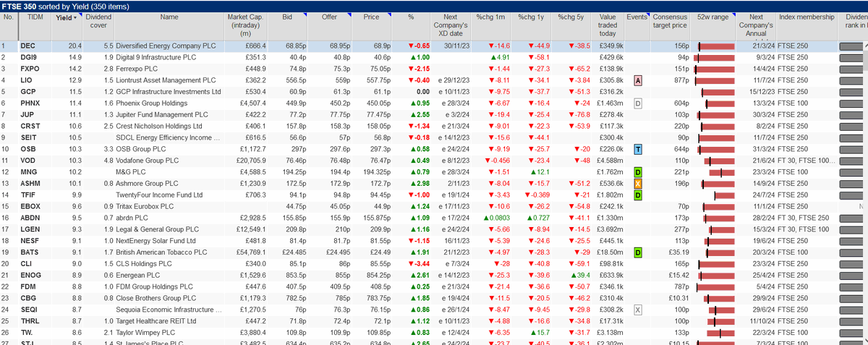Viewport: 868px width, 345px height.
Task: Click the No. column header
Action: pyautogui.click(x=9, y=16)
